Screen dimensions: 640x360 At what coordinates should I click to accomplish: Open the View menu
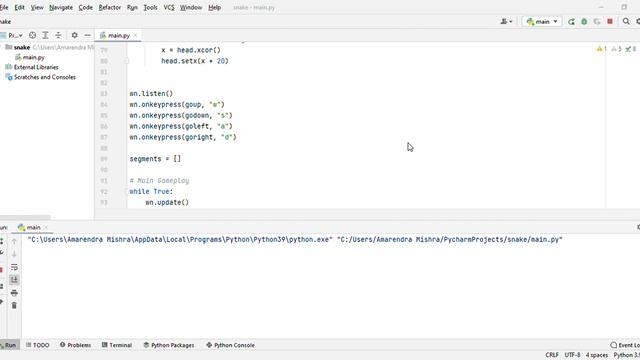[x=37, y=7]
